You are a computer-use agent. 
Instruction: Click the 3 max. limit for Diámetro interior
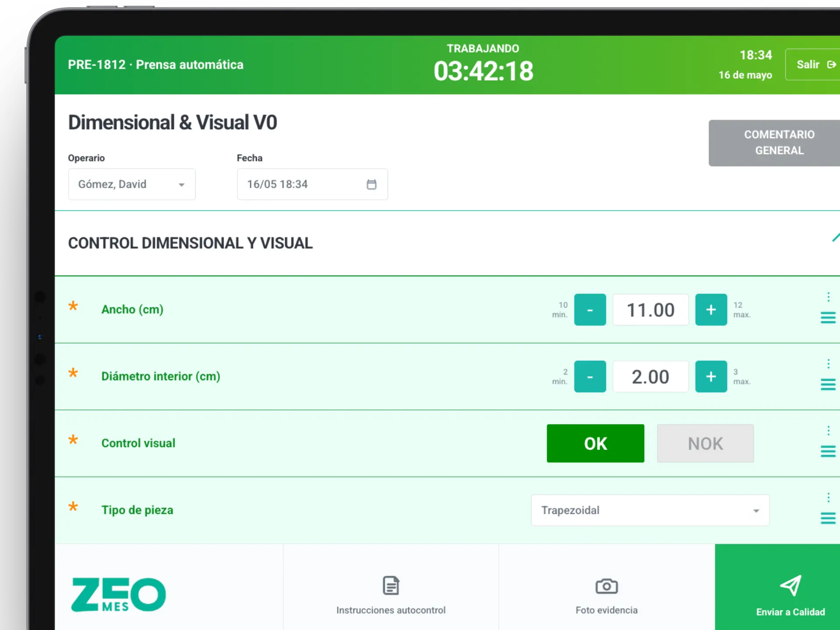(x=742, y=376)
